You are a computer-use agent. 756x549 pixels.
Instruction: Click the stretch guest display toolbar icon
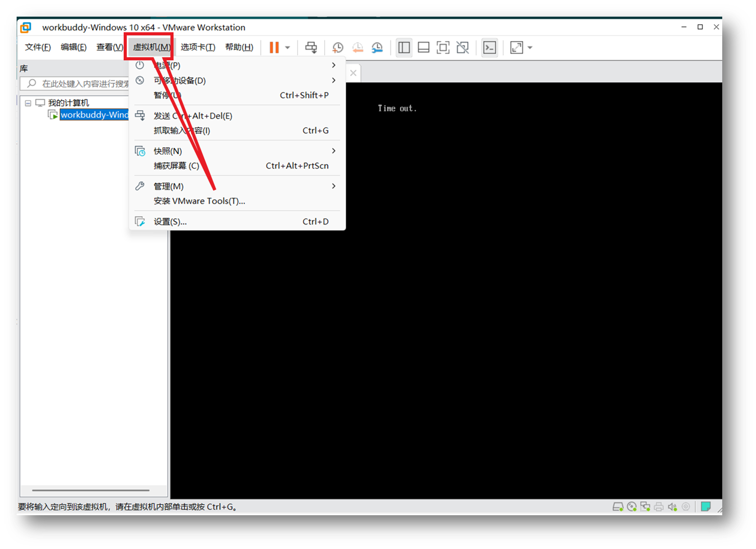(x=516, y=48)
